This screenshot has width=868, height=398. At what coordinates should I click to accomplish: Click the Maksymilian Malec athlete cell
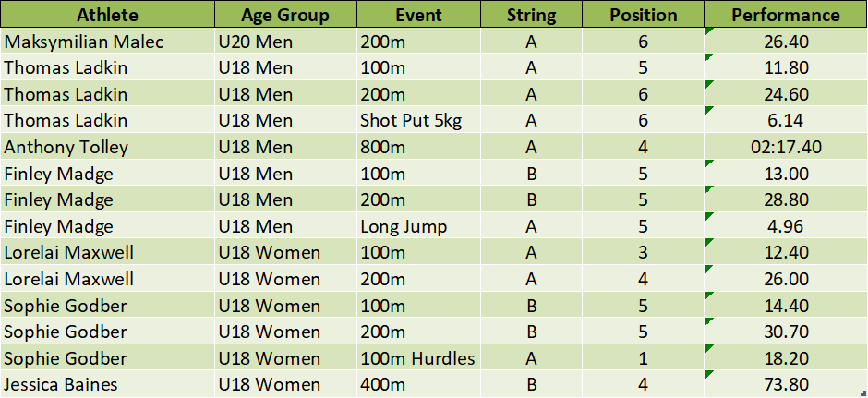[x=84, y=42]
